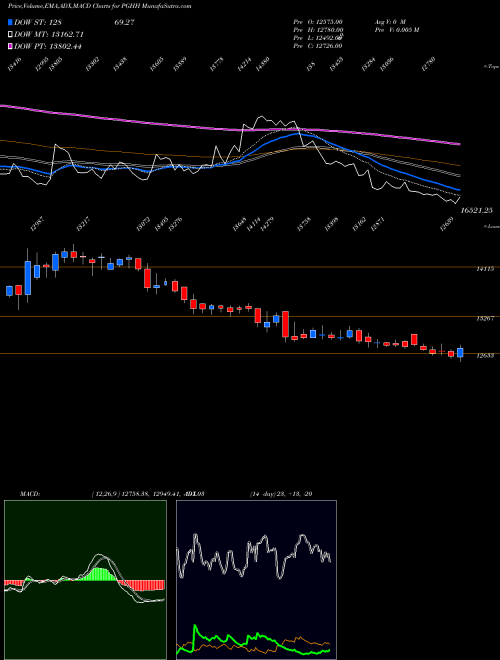
Task: Click the '13217' low label
Action: tap(85, 224)
